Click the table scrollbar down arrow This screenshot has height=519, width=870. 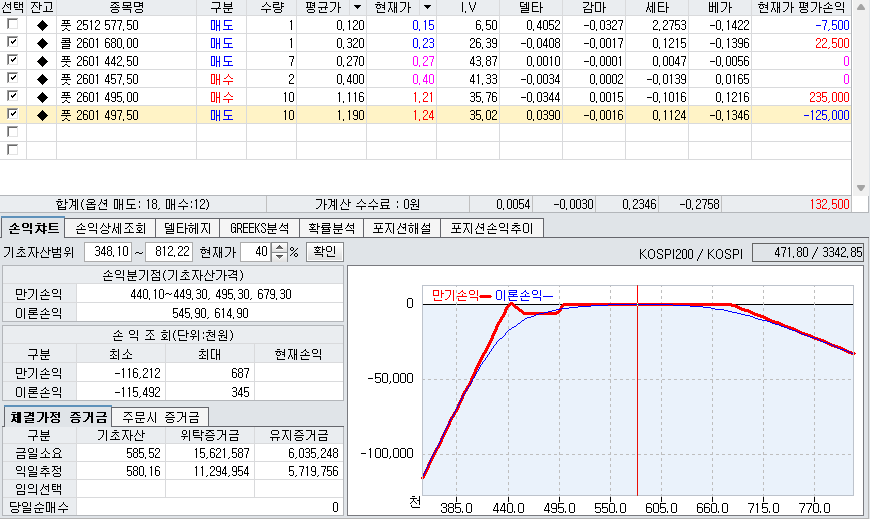861,188
